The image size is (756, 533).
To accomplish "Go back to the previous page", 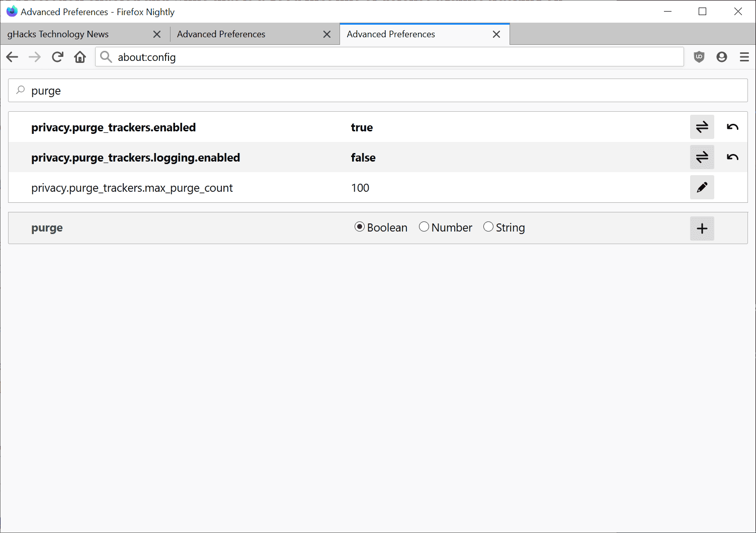I will coord(13,57).
